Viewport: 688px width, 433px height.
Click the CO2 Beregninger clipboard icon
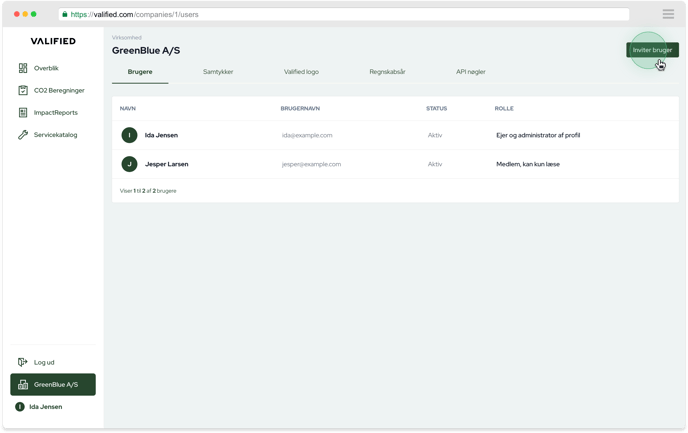[x=23, y=90]
